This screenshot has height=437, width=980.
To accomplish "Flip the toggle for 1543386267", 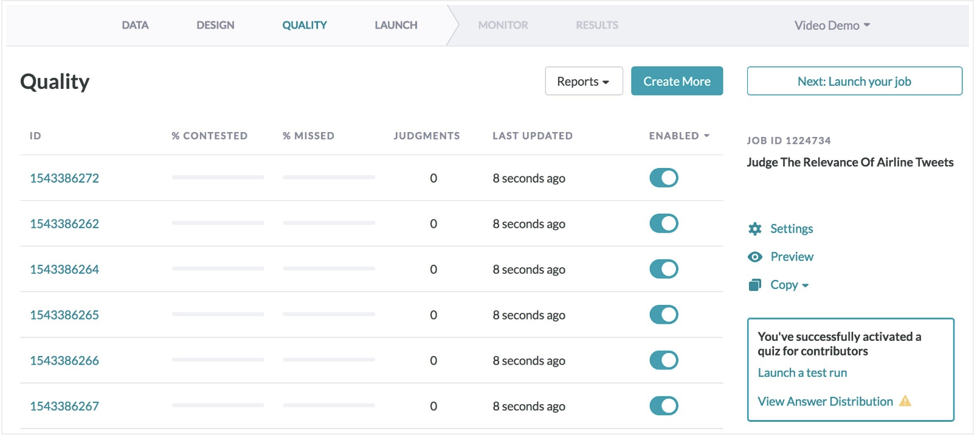I will pyautogui.click(x=663, y=406).
